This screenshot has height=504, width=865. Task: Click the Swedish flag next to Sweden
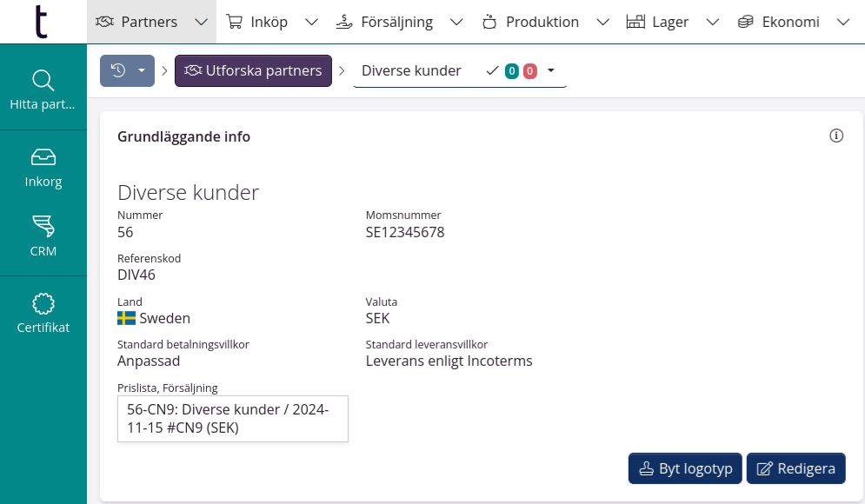click(x=124, y=318)
